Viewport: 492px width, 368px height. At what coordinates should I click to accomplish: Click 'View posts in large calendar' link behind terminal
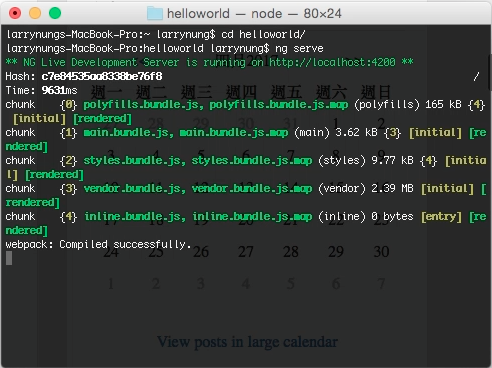coord(247,342)
